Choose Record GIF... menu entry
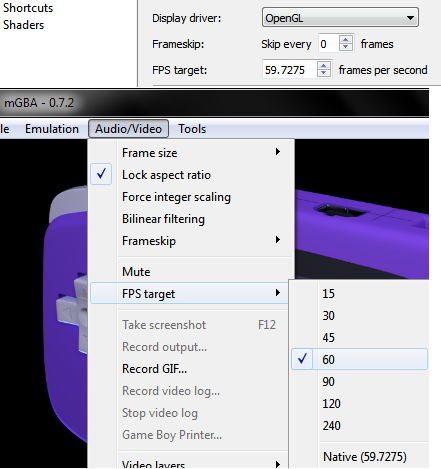 click(x=190, y=369)
